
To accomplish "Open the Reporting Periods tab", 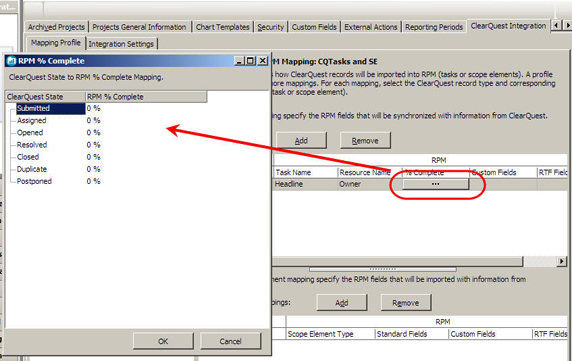I will pos(434,27).
